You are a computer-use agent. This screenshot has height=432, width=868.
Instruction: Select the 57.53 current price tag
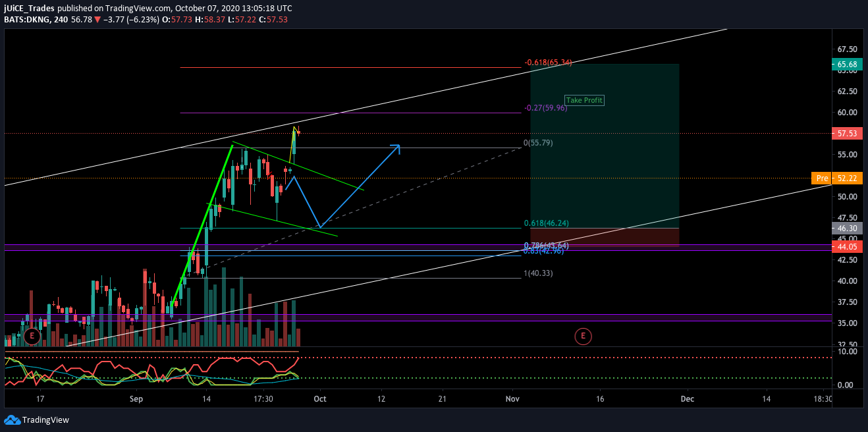(x=848, y=133)
